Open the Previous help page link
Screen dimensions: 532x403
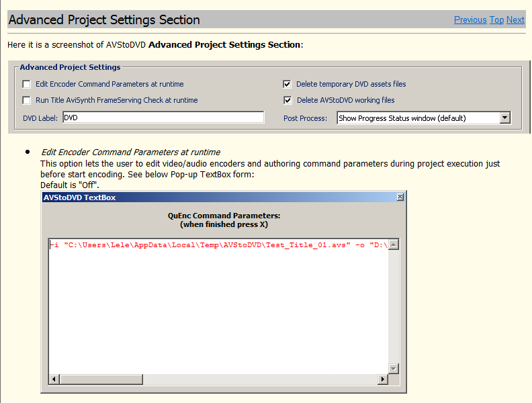[x=470, y=20]
